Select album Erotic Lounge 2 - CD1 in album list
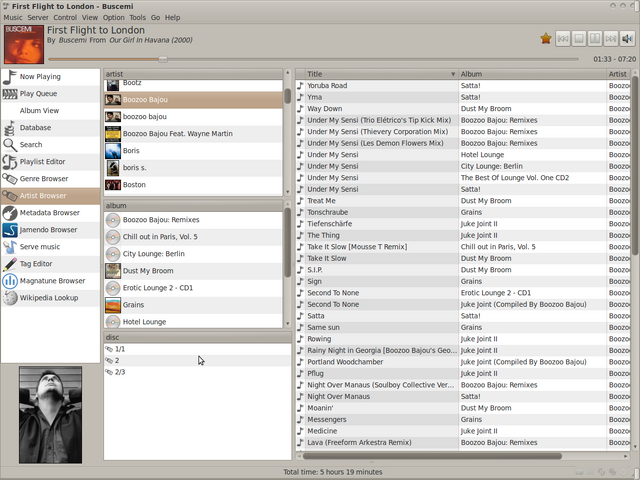Viewport: 640px width, 480px height. tap(193, 288)
